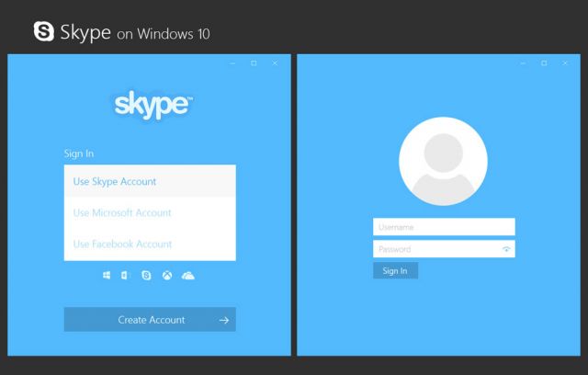Click the "on Windows 10" header text
Screen dimensions: 588x375
164,34
